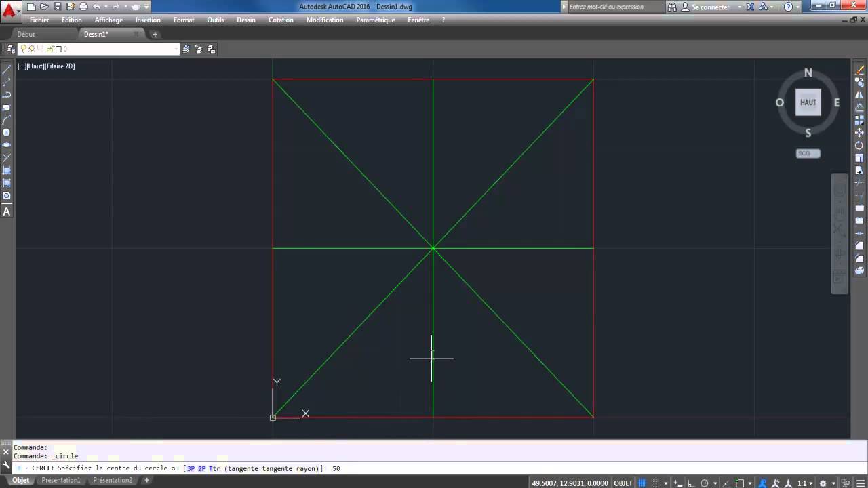868x488 pixels.
Task: Toggle dynamic input in status bar
Action: (x=678, y=483)
